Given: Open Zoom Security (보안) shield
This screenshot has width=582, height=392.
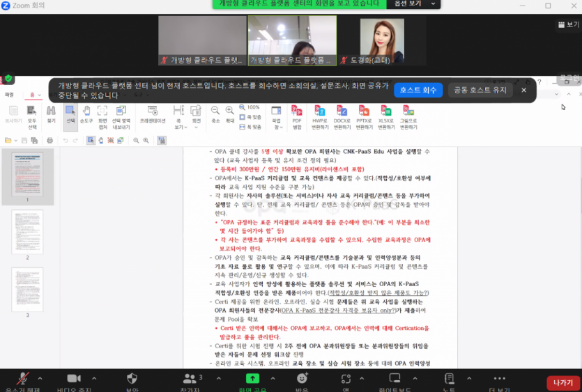Looking at the screenshot, I should pos(132,382).
